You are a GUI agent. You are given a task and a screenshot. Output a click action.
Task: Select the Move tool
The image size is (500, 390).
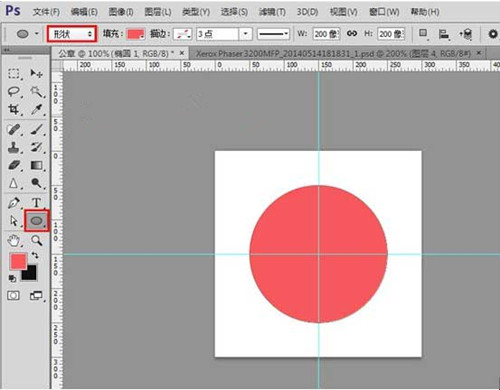click(36, 73)
